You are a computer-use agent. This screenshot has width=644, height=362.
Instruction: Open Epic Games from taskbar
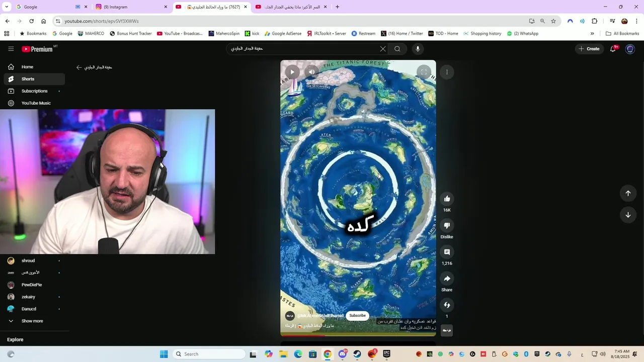tap(386, 354)
